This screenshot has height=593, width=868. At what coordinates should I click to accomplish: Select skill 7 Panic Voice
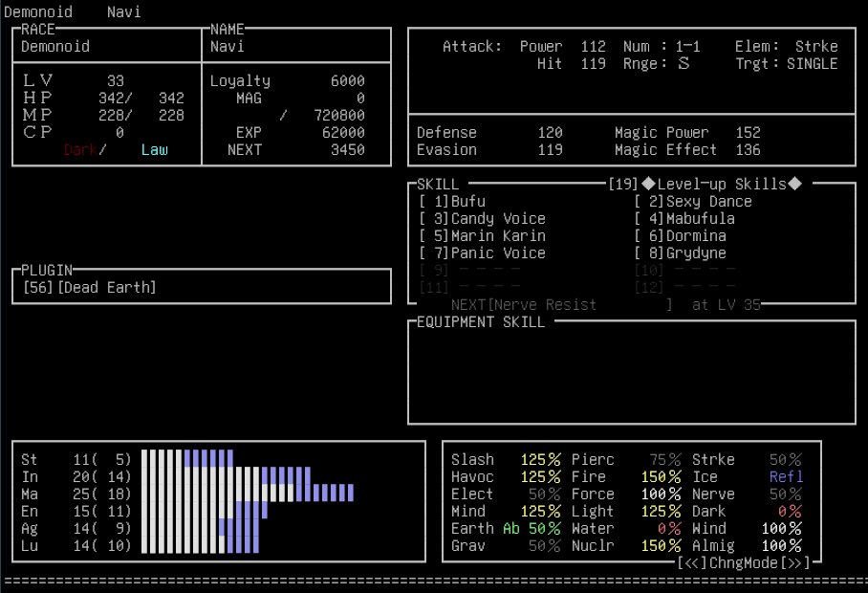click(482, 253)
